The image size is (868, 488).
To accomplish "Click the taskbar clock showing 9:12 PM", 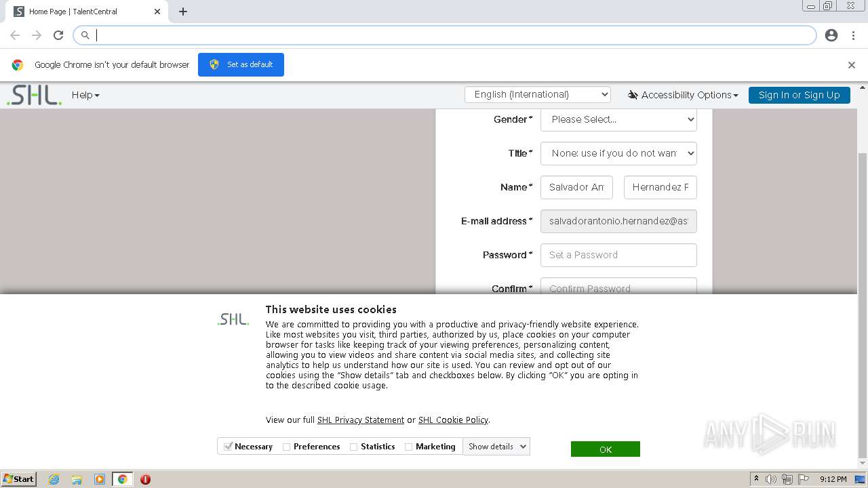I will click(x=833, y=479).
